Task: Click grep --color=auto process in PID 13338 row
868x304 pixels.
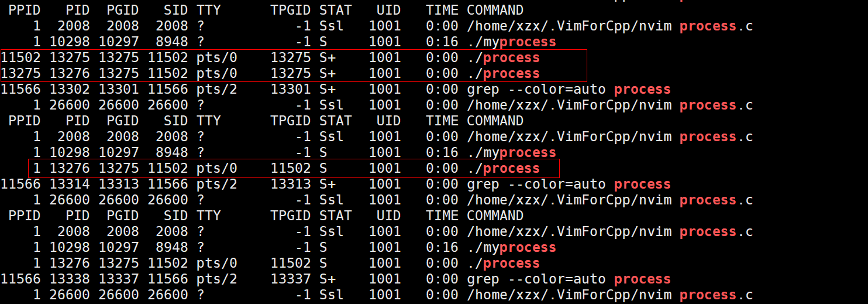Action: point(569,279)
